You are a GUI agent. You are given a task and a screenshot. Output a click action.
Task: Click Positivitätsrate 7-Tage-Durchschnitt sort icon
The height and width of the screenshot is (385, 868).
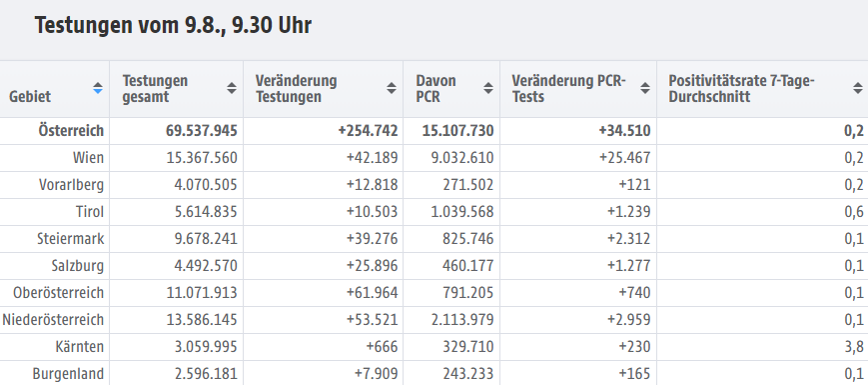tap(857, 88)
